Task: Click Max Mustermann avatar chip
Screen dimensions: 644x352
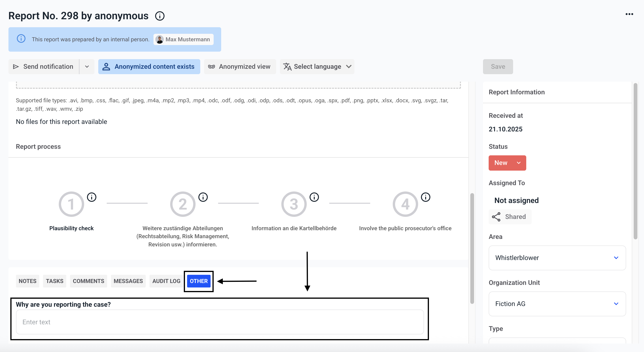Action: [x=183, y=39]
